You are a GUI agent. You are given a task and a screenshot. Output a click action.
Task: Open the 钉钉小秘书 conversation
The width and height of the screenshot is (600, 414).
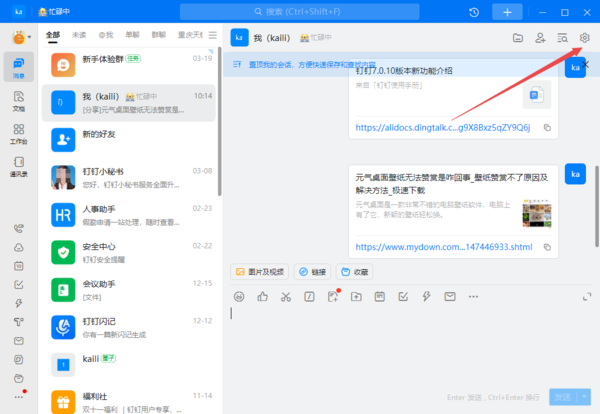point(130,177)
